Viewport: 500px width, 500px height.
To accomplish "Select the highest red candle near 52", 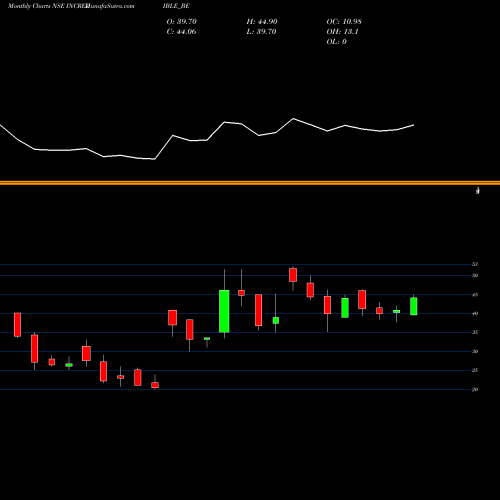I will (293, 275).
